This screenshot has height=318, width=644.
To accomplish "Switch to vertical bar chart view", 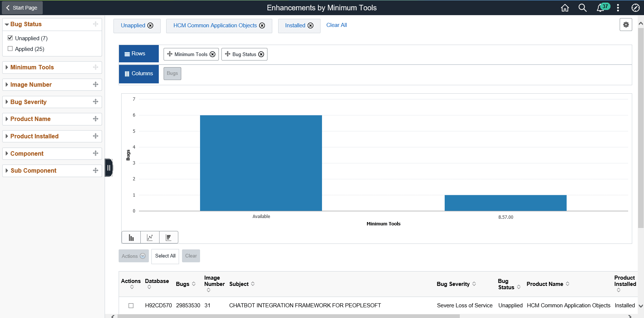I will point(131,238).
